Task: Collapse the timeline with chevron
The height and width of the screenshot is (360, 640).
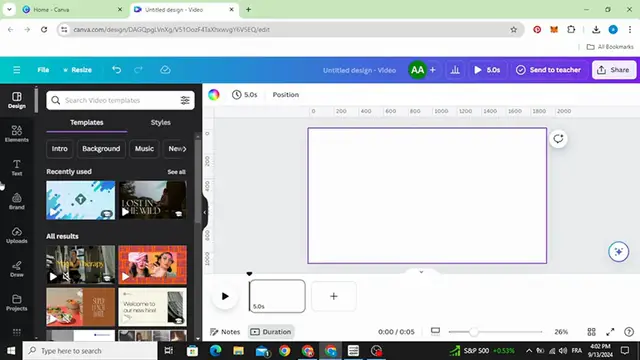Action: [421, 272]
